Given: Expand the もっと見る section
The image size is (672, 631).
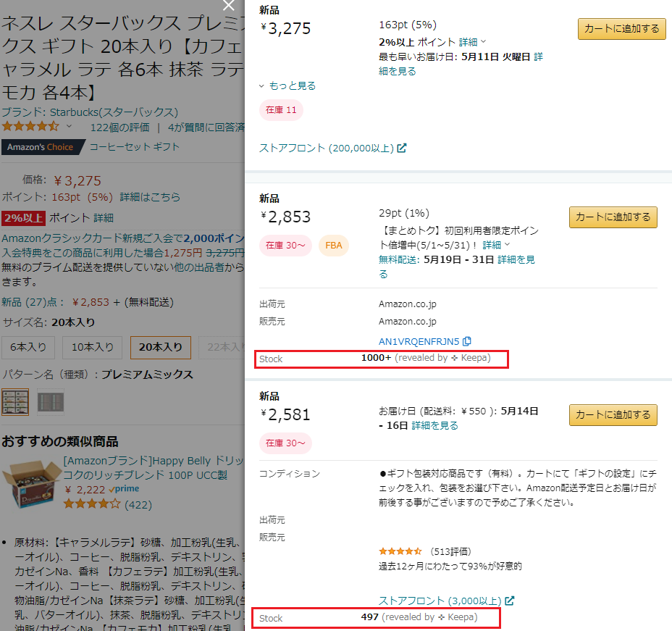Looking at the screenshot, I should (x=288, y=85).
